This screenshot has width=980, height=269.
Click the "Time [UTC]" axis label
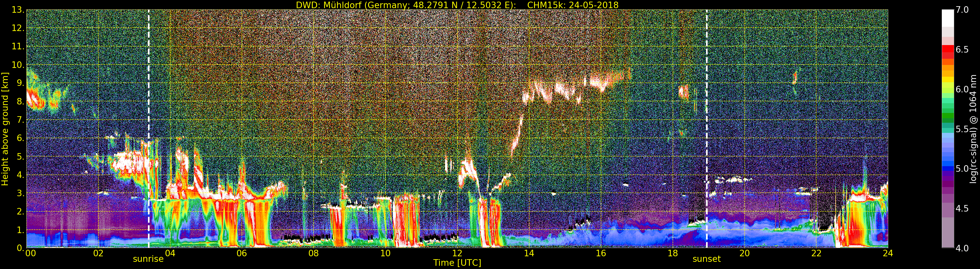point(457,263)
